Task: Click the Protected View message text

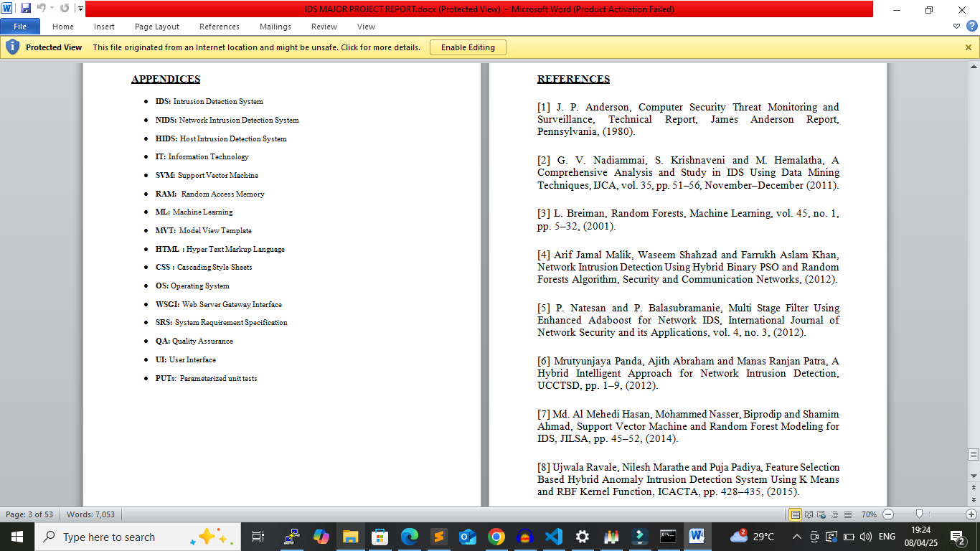Action: (257, 47)
